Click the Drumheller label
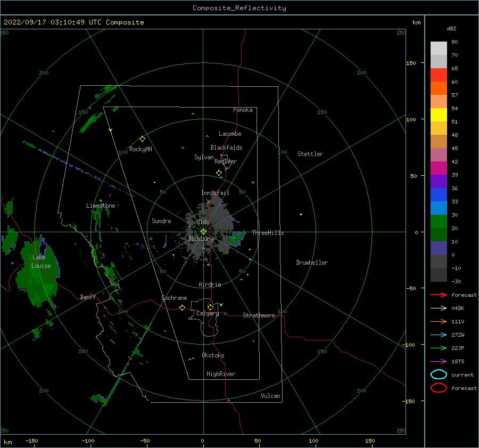Screen dimensions: 479x448 [312, 263]
